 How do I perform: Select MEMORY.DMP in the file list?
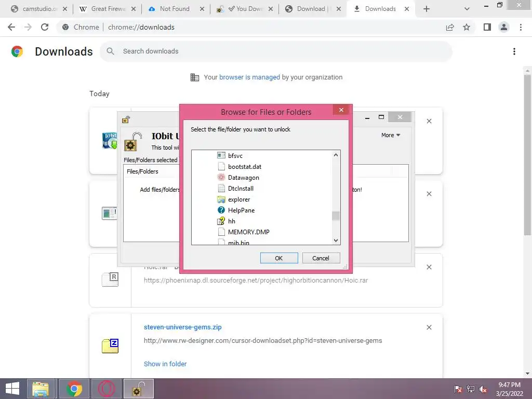249,232
